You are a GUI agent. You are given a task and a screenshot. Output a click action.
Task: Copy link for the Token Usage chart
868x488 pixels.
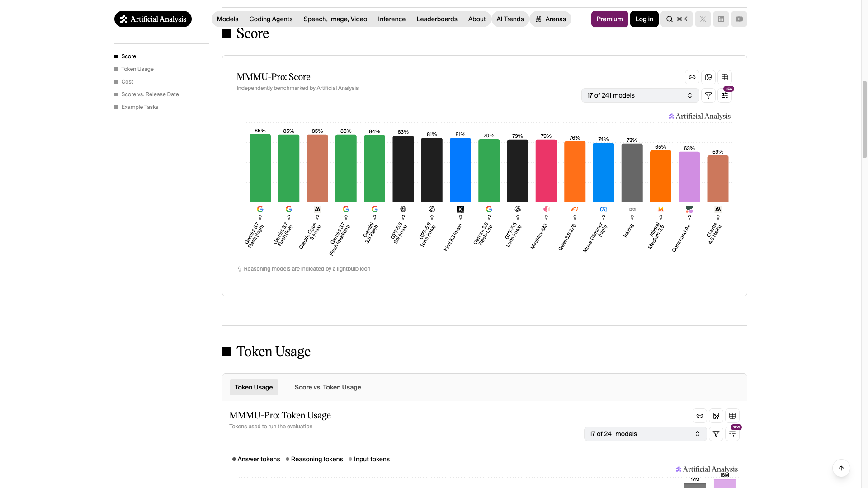tap(699, 416)
